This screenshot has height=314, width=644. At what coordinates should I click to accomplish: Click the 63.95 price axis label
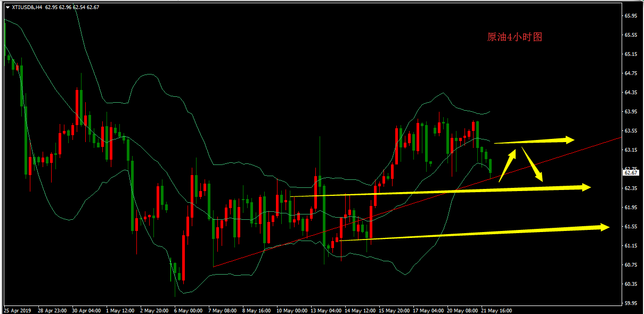coord(631,112)
